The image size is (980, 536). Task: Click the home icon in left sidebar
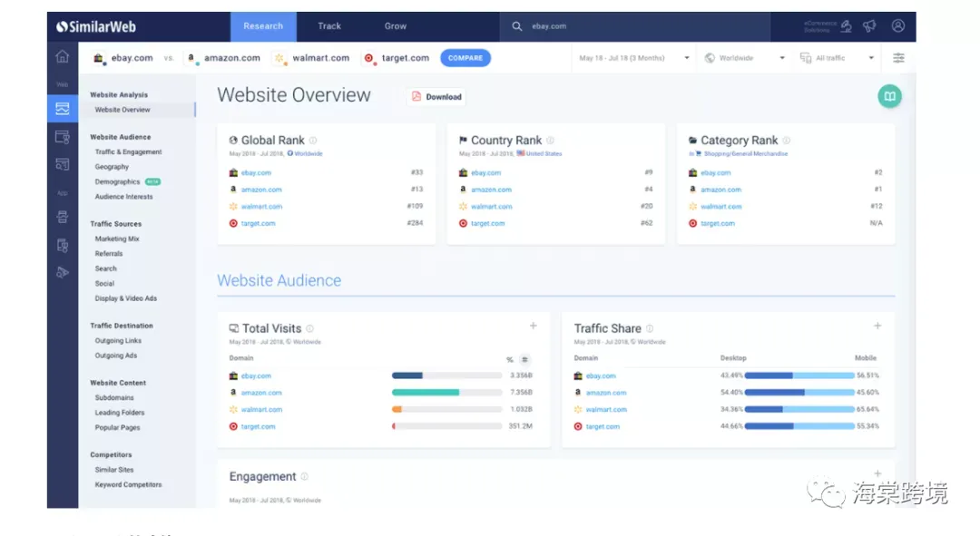point(62,57)
